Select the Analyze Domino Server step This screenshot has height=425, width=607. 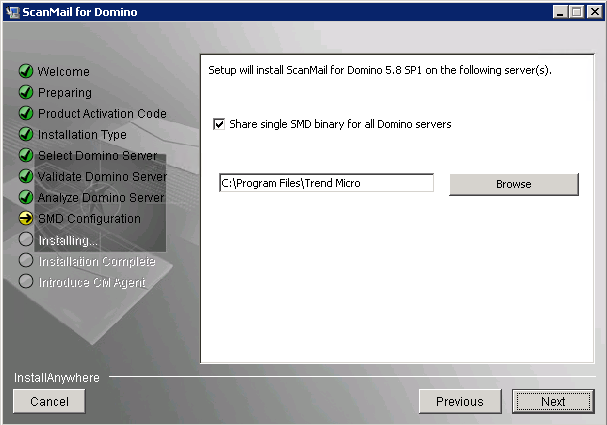(100, 198)
